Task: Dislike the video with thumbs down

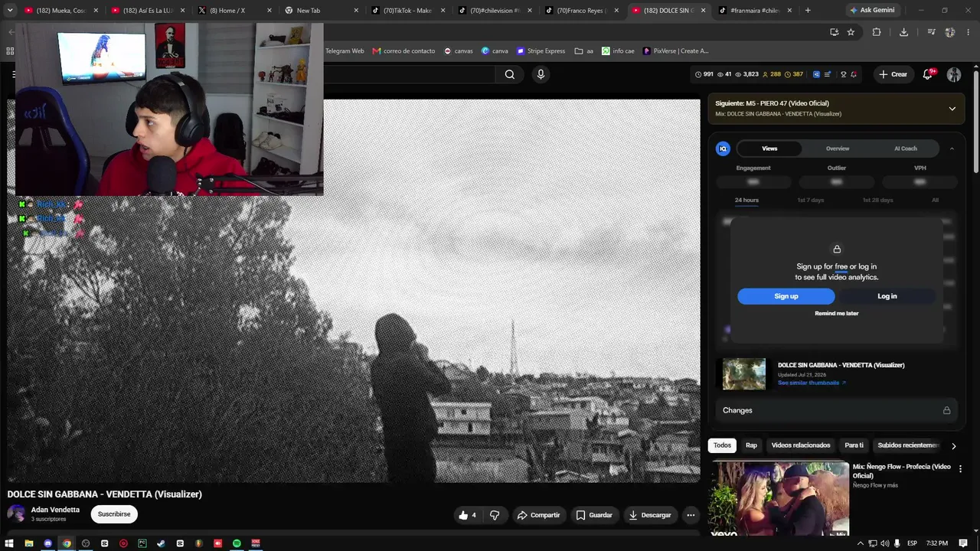Action: pyautogui.click(x=495, y=515)
